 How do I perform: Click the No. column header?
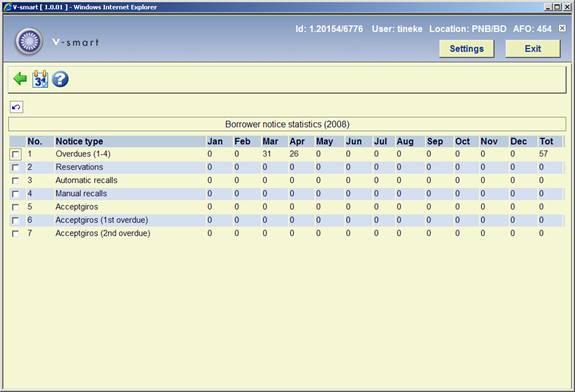tap(35, 142)
